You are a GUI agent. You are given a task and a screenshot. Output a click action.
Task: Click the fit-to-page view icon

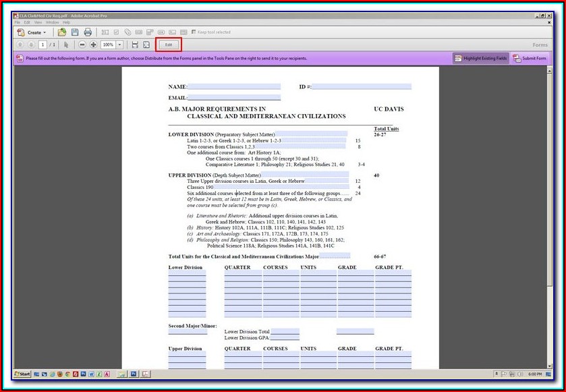(146, 45)
